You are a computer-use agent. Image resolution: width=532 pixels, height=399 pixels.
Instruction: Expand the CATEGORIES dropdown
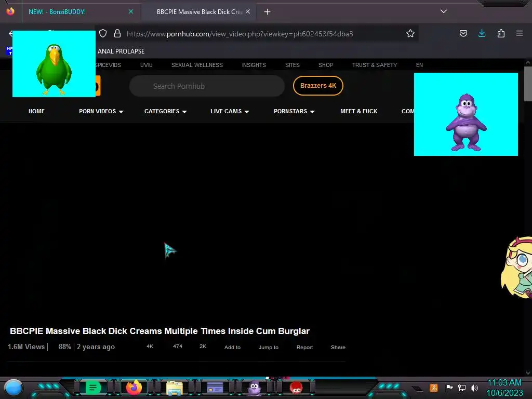coord(166,111)
